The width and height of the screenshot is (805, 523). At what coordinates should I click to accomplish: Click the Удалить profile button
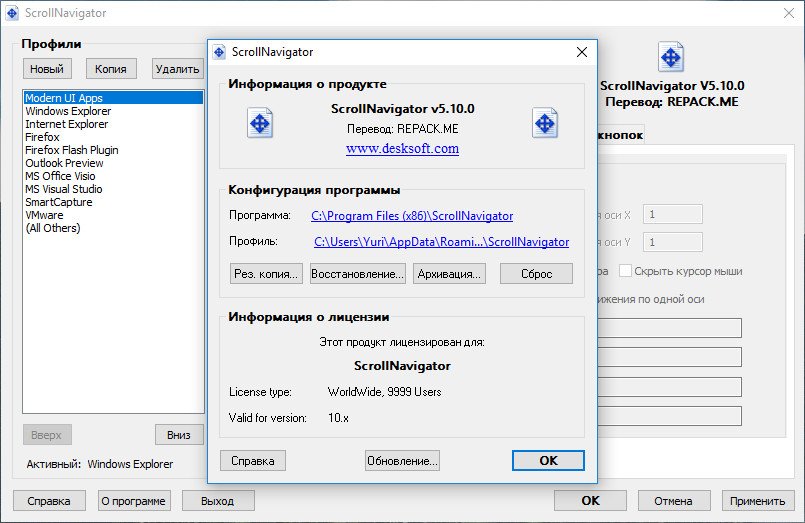pos(178,69)
